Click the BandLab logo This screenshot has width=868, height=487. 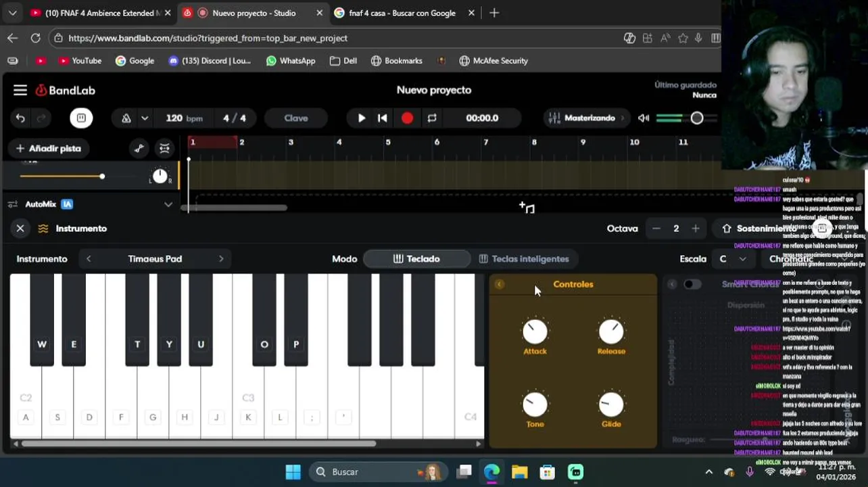point(65,90)
